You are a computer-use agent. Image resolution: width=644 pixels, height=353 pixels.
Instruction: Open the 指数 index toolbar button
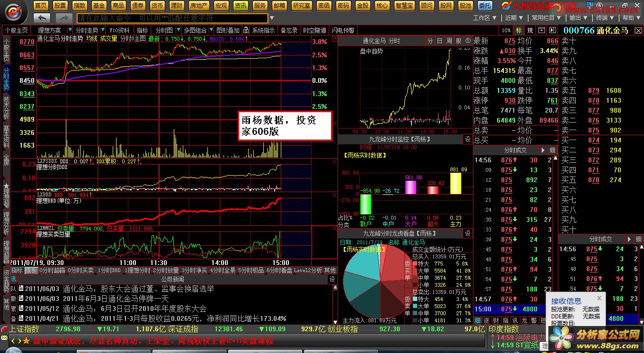click(x=80, y=5)
